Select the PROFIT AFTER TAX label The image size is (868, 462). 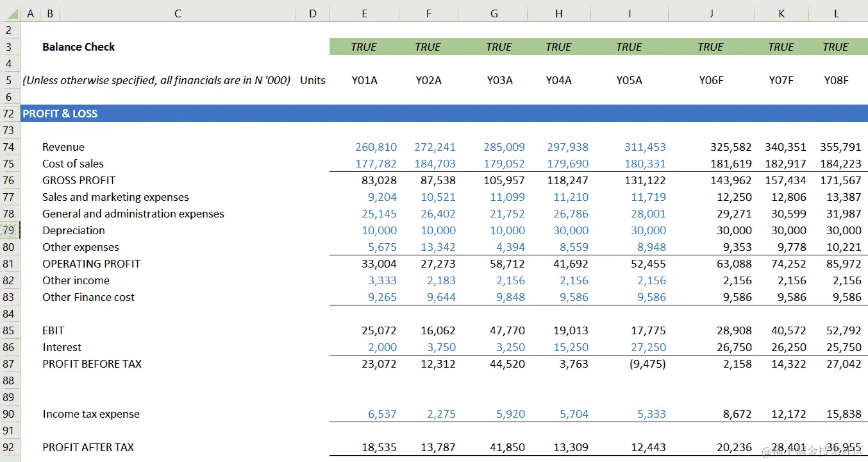pos(88,447)
